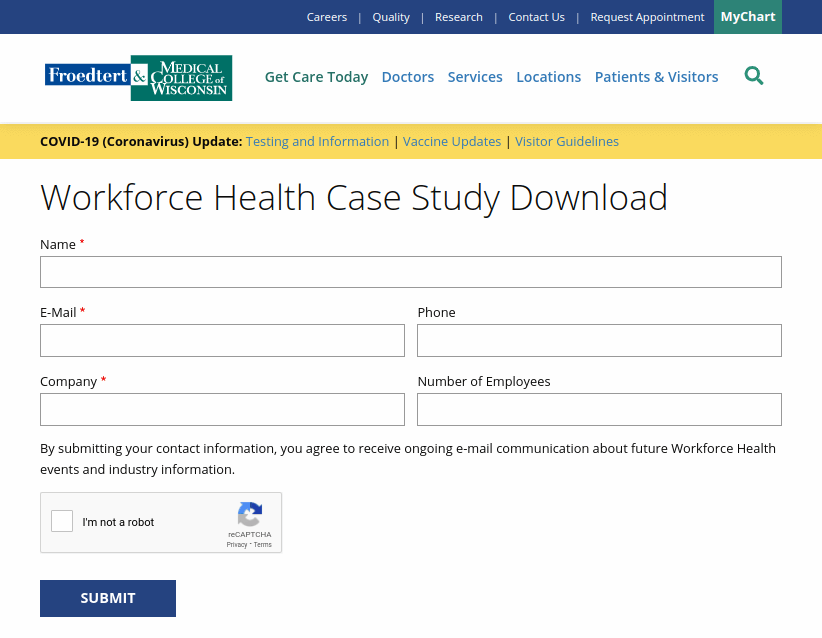Viewport: 822px width, 638px height.
Task: Open the Services navigation item
Action: pos(475,77)
